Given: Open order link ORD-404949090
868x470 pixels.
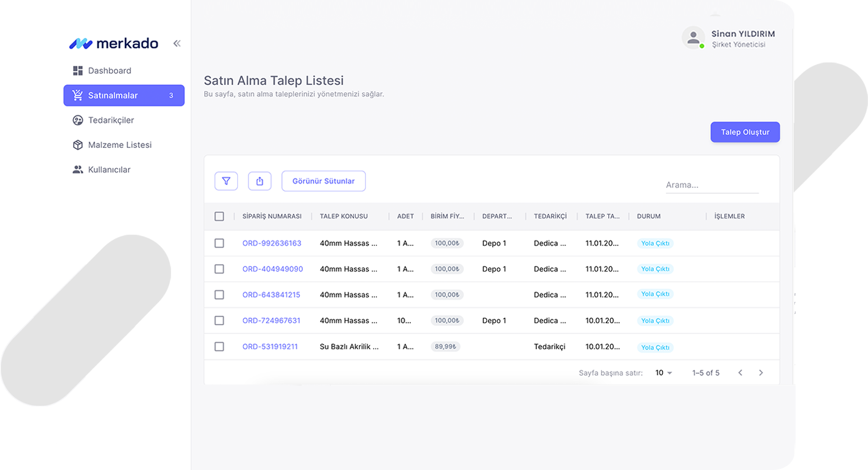Looking at the screenshot, I should coord(272,269).
